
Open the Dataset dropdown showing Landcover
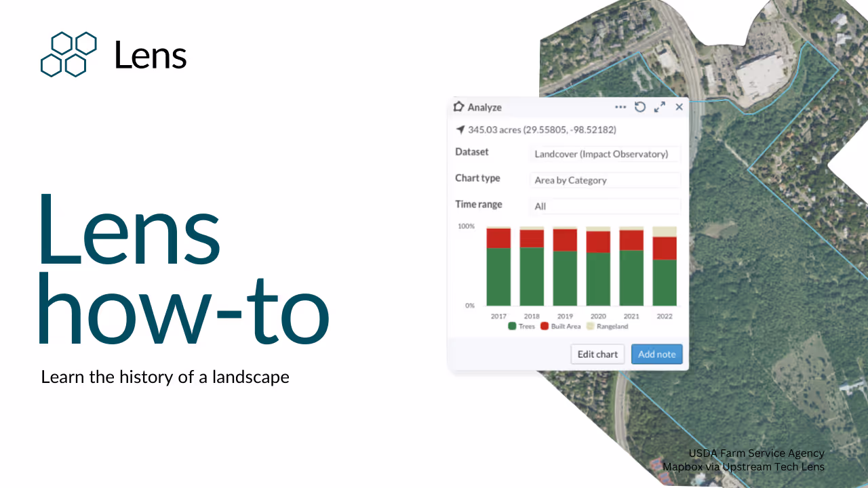tap(605, 154)
